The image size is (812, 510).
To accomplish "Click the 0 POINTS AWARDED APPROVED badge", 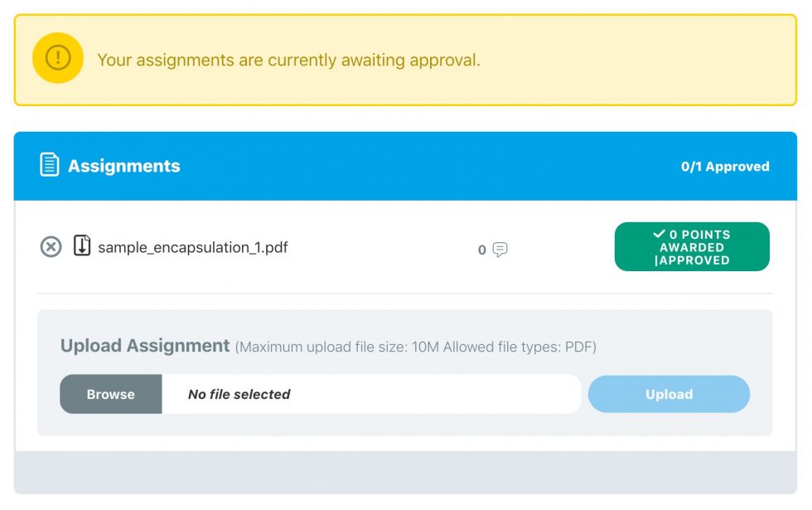I will point(693,246).
